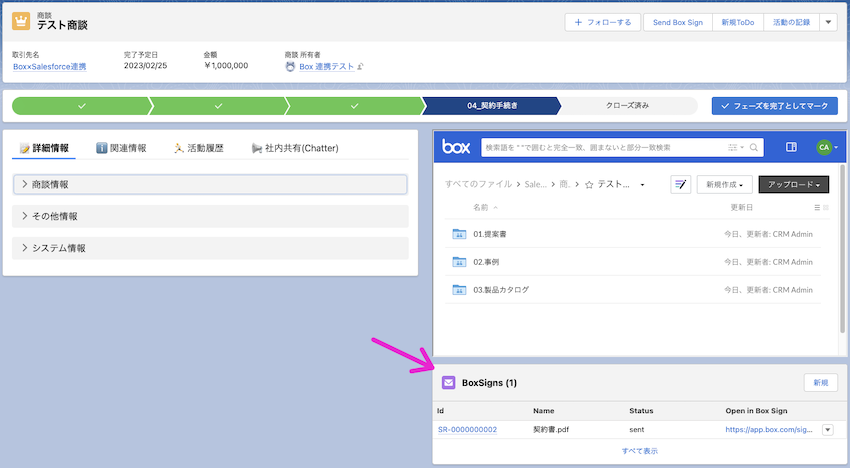Go to Sale... breadcrumb folder
Image resolution: width=850 pixels, height=468 pixels.
[536, 184]
